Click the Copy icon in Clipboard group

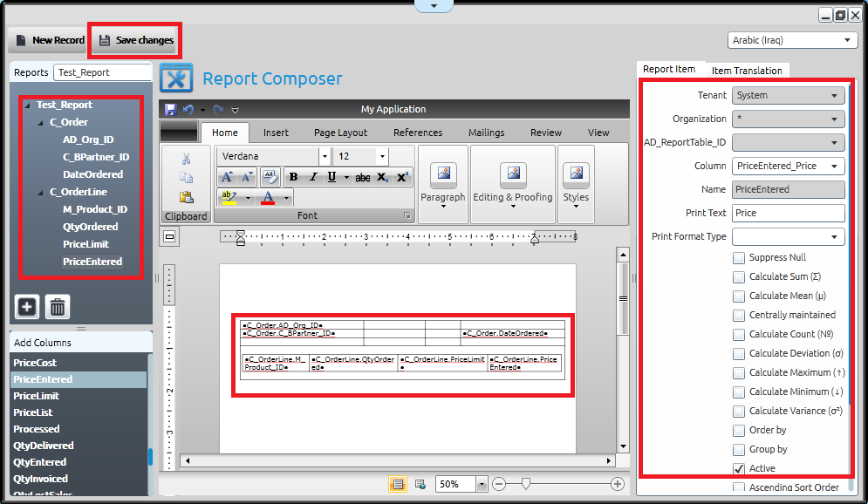(x=186, y=176)
